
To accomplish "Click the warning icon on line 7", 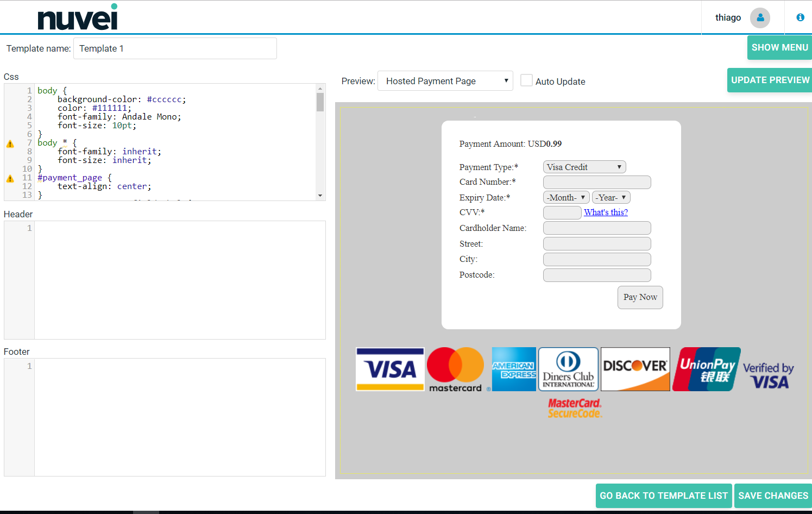I will click(x=10, y=144).
